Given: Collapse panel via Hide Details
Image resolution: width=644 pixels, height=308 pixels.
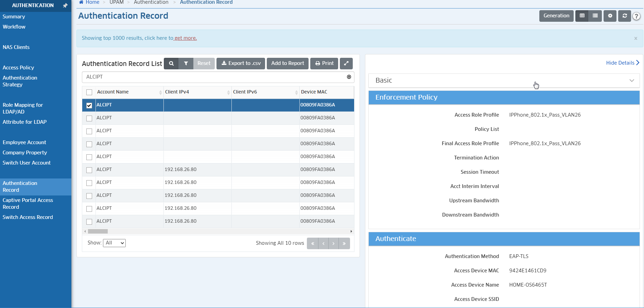Looking at the screenshot, I should pyautogui.click(x=622, y=63).
